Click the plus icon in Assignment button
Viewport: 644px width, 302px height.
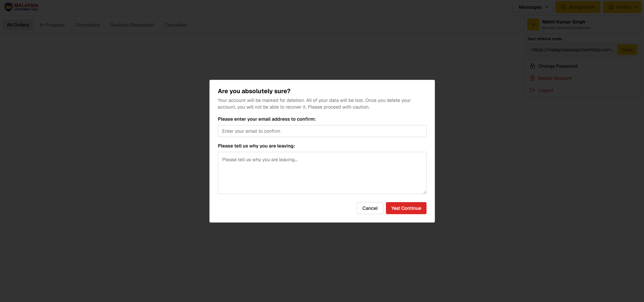tap(563, 7)
